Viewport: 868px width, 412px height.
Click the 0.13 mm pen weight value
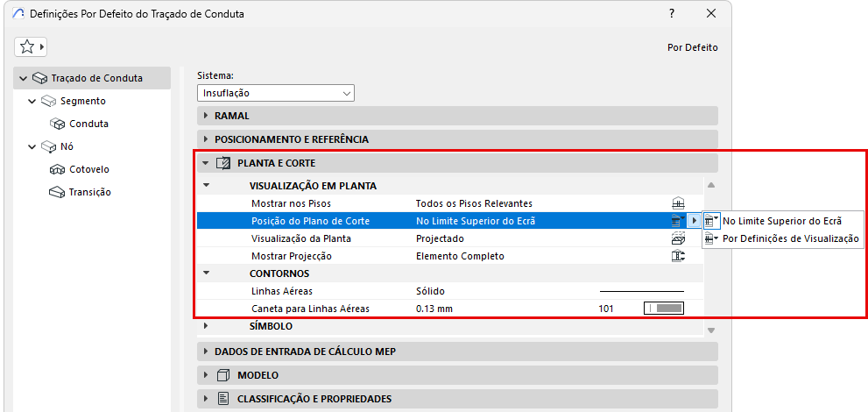(x=434, y=309)
